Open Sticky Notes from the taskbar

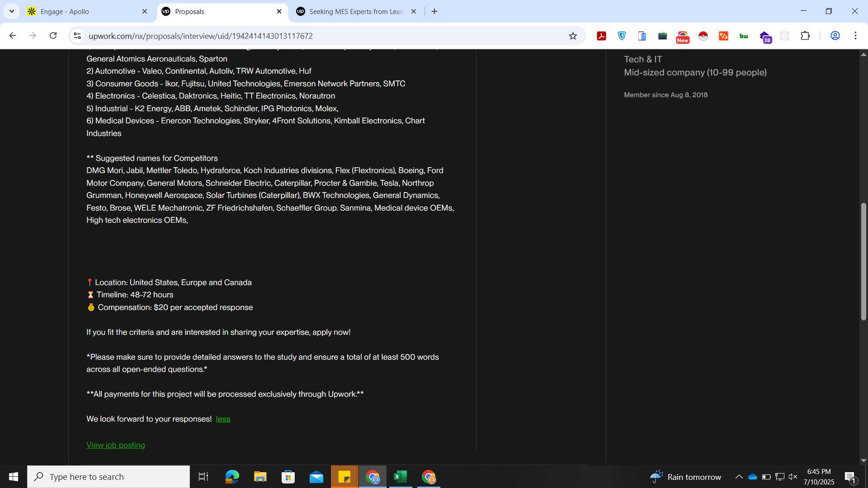(344, 477)
